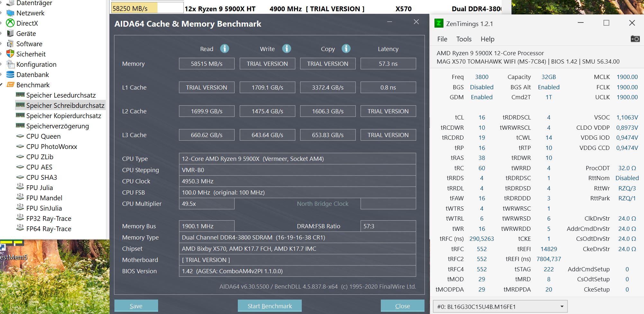Click the tRFC (ns) value 290,5263
This screenshot has width=644, height=314.
coord(482,239)
